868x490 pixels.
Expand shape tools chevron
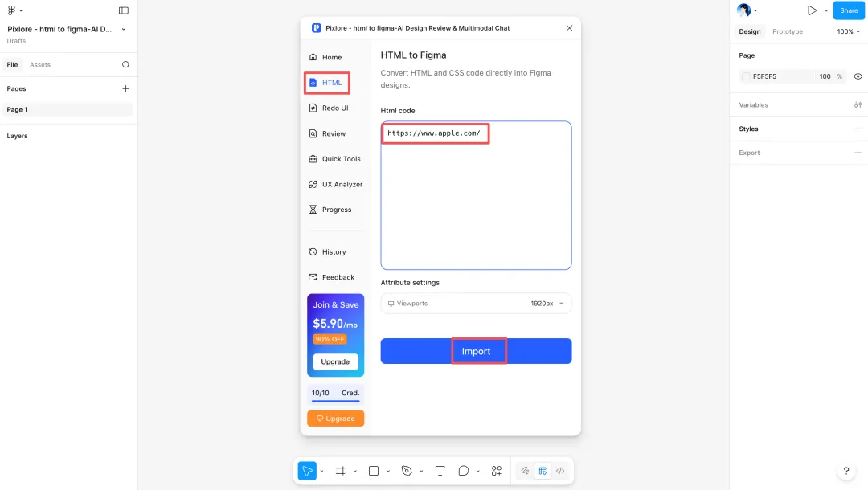click(x=388, y=472)
